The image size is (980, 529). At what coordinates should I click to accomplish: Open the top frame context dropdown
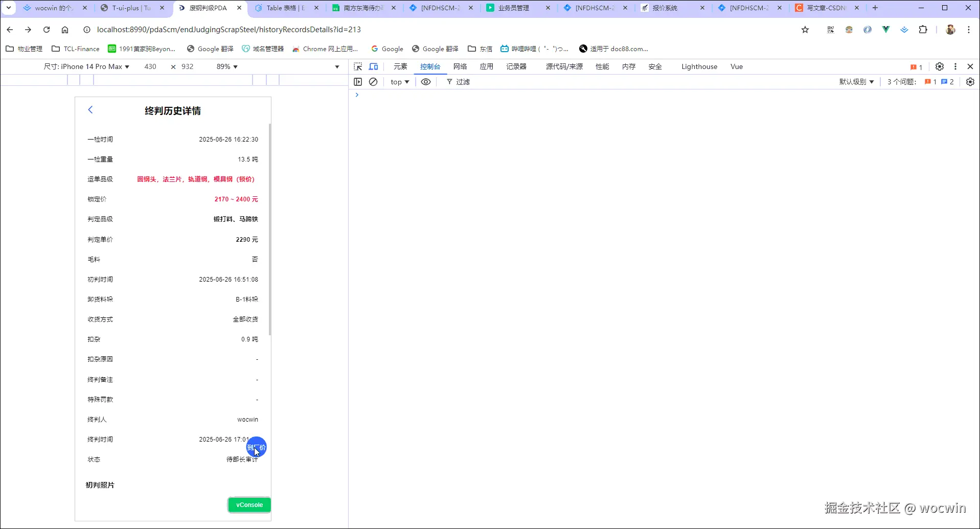click(x=399, y=82)
